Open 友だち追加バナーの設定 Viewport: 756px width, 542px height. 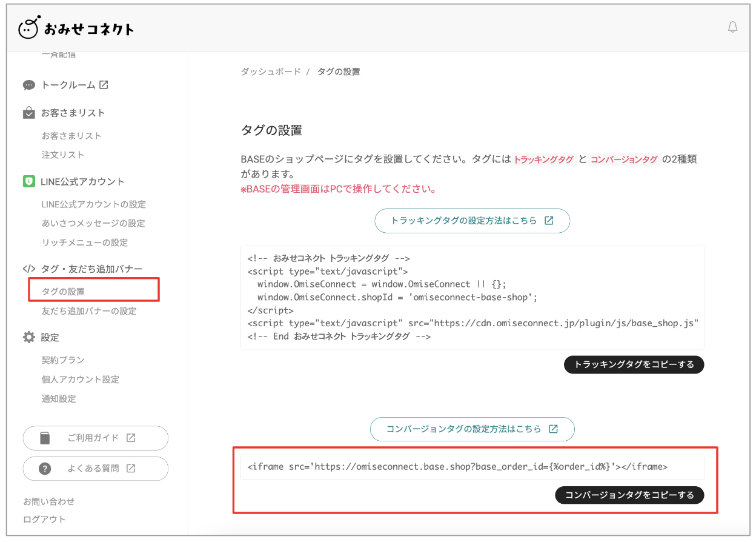click(89, 311)
